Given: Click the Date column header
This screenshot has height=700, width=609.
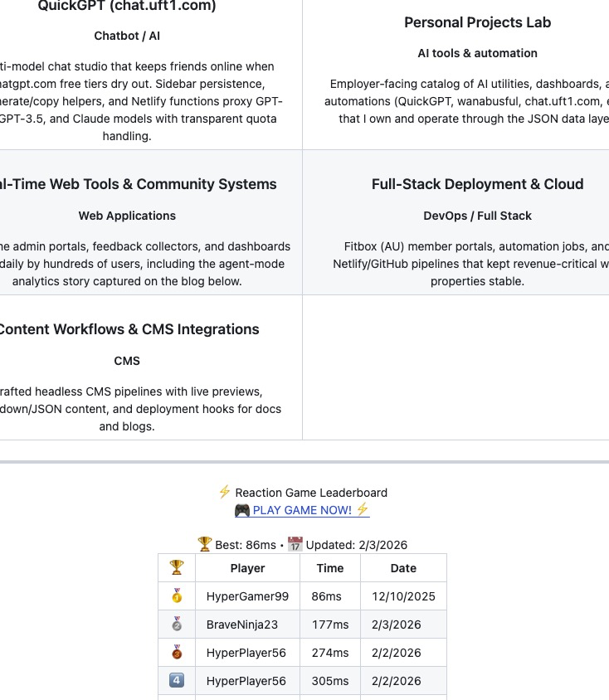Looking at the screenshot, I should (x=403, y=568).
